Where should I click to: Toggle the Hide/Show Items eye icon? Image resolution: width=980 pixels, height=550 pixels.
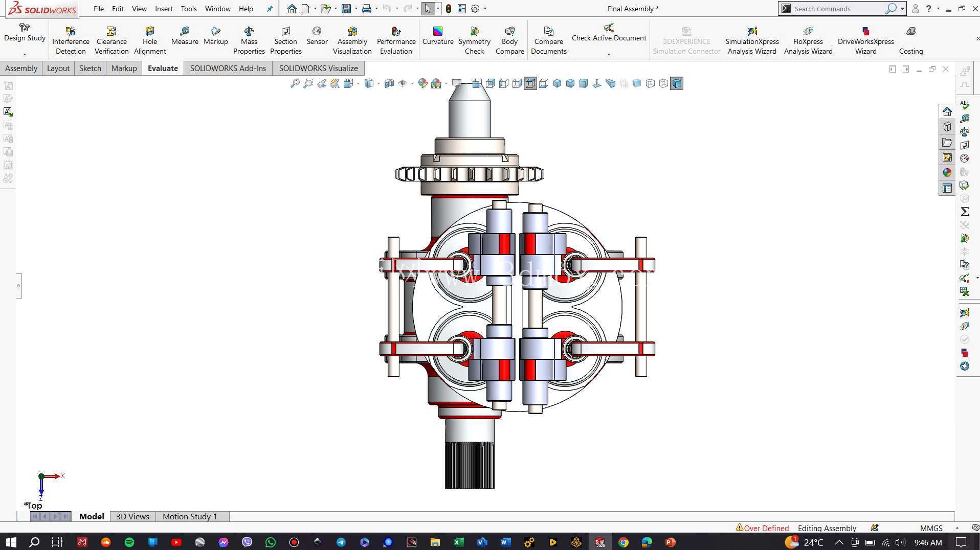(x=403, y=83)
